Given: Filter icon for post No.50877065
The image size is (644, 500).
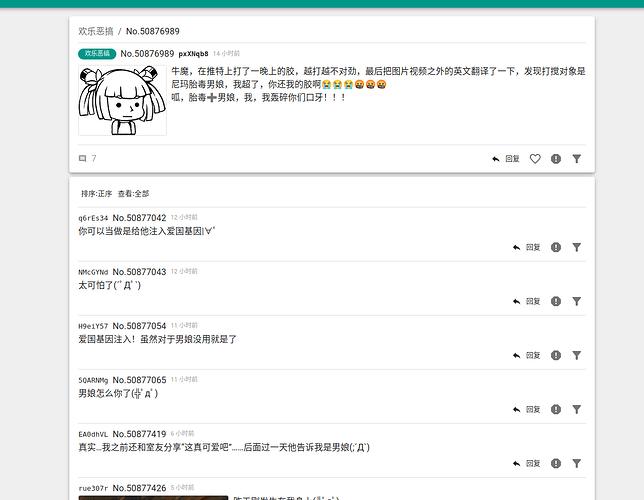Looking at the screenshot, I should [x=577, y=409].
